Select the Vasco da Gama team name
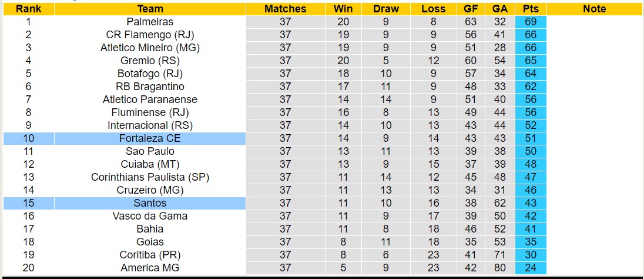The width and height of the screenshot is (644, 279). pyautogui.click(x=150, y=216)
